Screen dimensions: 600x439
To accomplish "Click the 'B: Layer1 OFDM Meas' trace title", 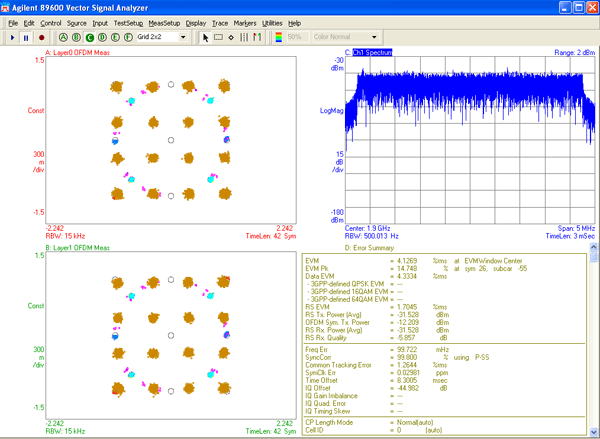I will tap(77, 248).
